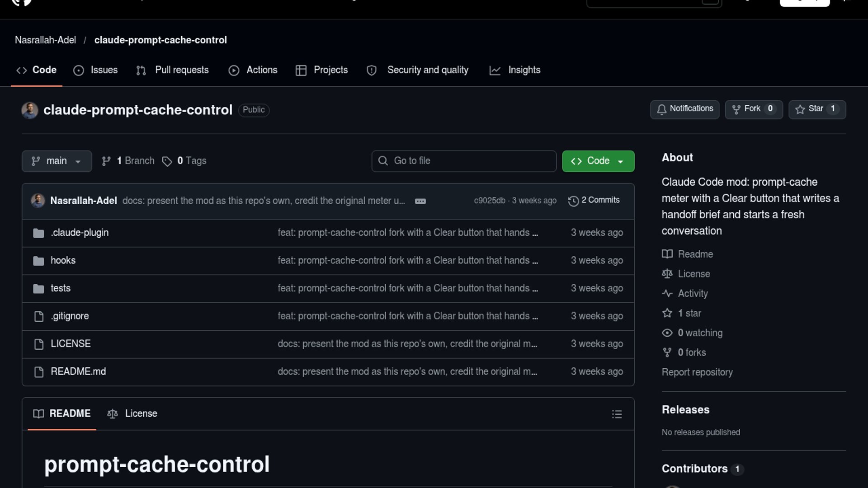Click the 0 watching link
Viewport: 868px width, 488px height.
coord(692,333)
